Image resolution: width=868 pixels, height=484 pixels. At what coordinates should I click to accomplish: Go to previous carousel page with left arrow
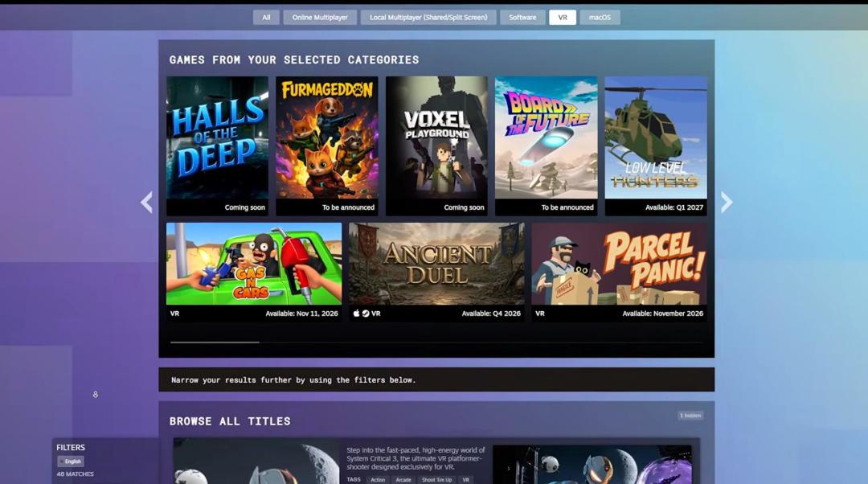[x=147, y=202]
